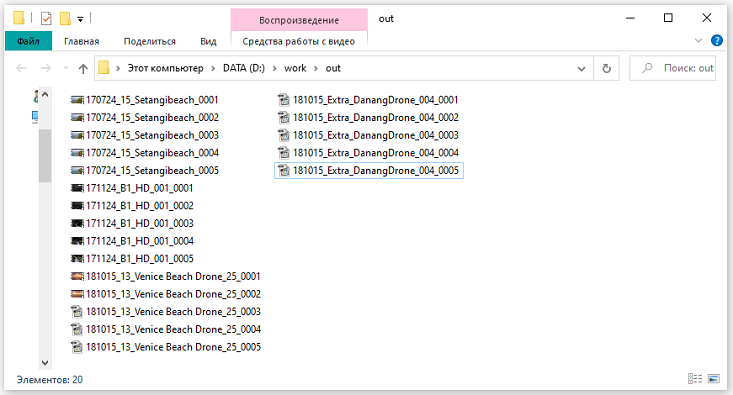Click the thumbnail icon of 170724_15_Setangibeach_0002
This screenshot has height=395, width=733.
77,117
